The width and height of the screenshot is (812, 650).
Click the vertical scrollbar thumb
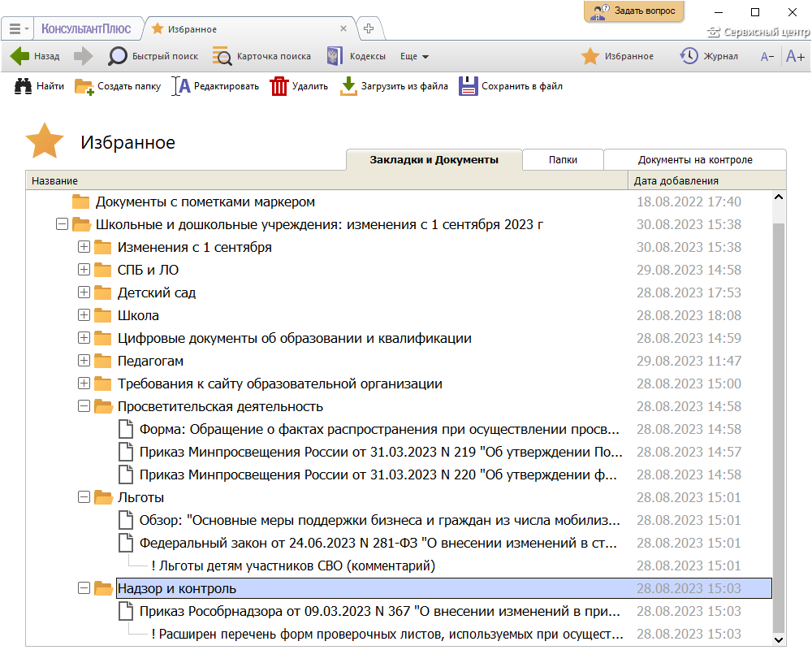779,427
